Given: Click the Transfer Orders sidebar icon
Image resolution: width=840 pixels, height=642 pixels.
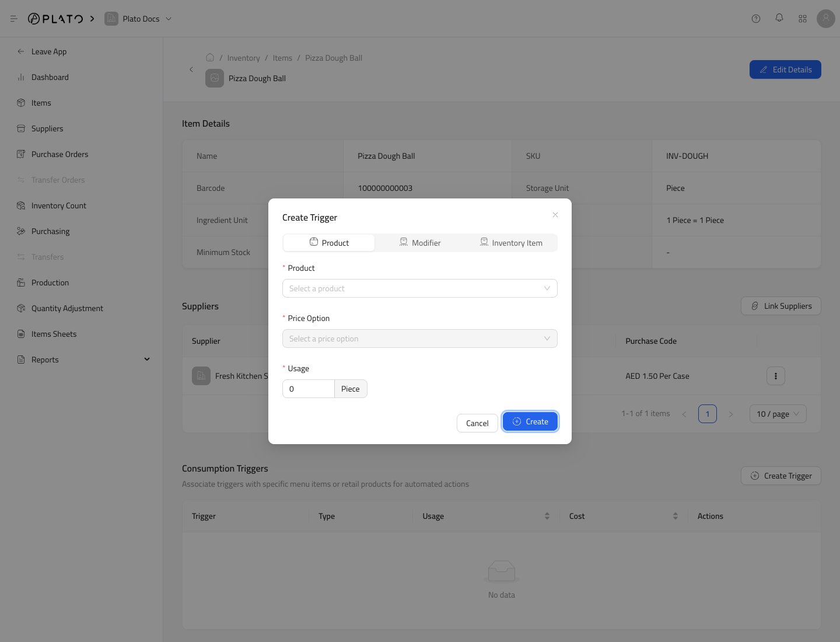Looking at the screenshot, I should pos(21,180).
